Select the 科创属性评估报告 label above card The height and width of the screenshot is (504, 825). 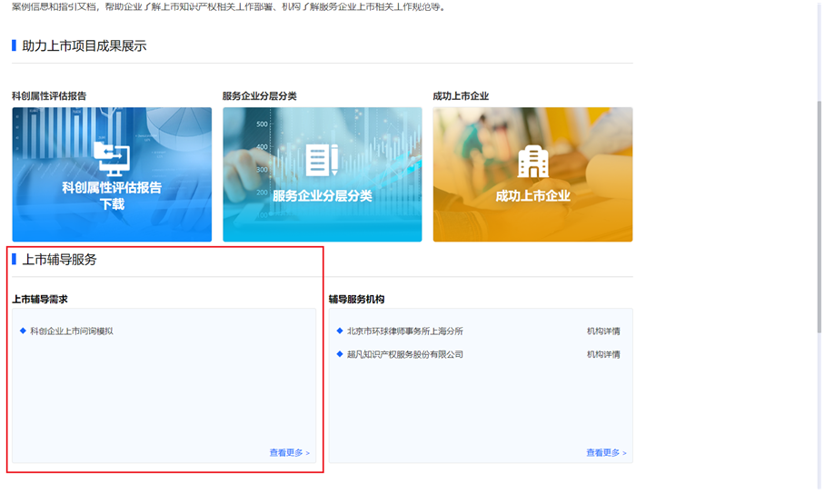49,95
